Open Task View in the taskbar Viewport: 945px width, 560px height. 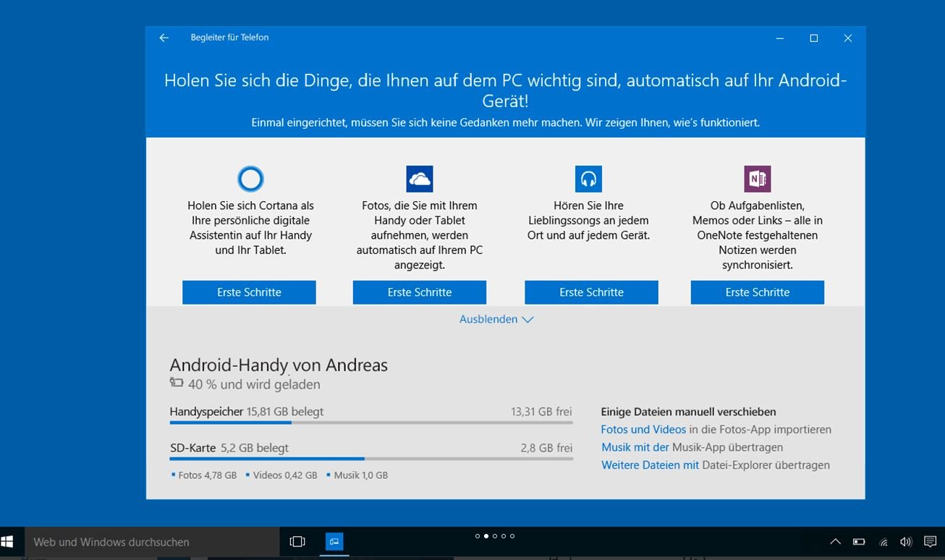pyautogui.click(x=297, y=542)
